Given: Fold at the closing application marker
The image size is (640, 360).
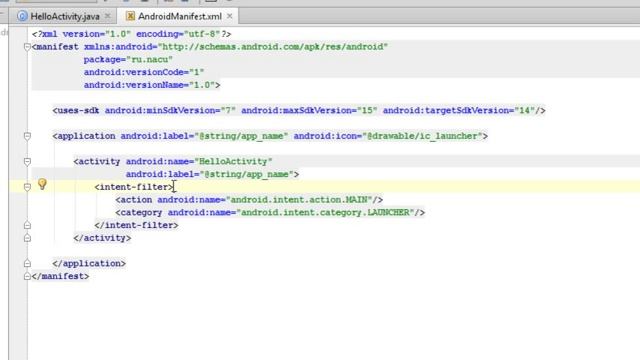Looking at the screenshot, I should tap(27, 263).
